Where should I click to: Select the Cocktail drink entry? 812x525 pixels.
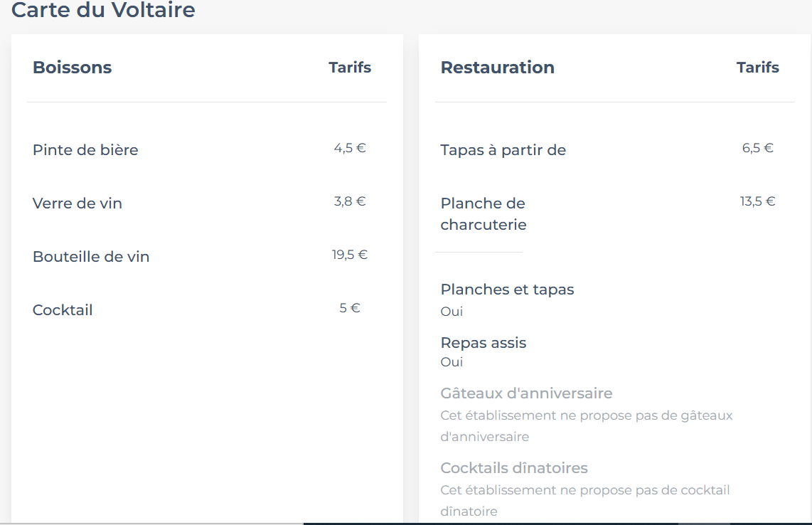point(63,310)
